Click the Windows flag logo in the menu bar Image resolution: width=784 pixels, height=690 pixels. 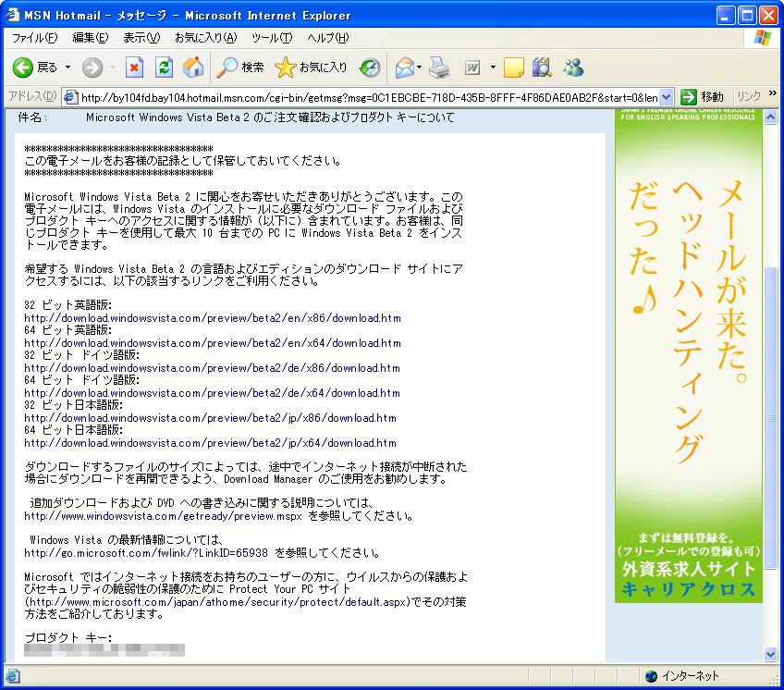click(x=763, y=38)
